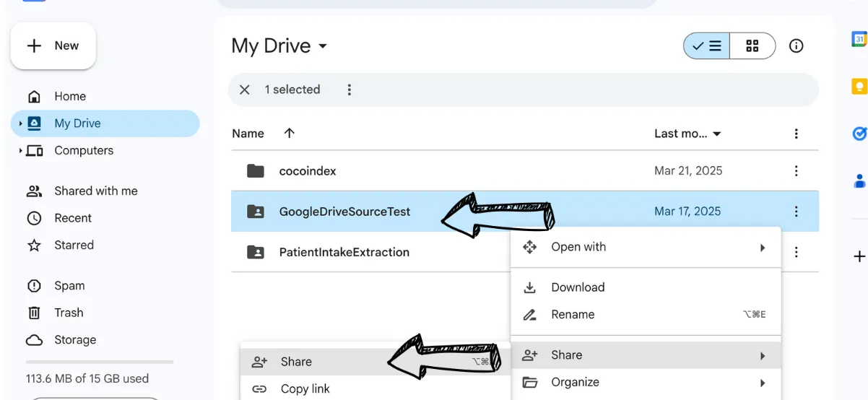Choose Download in context menu
Viewport: 868px width, 400px height.
click(x=646, y=287)
